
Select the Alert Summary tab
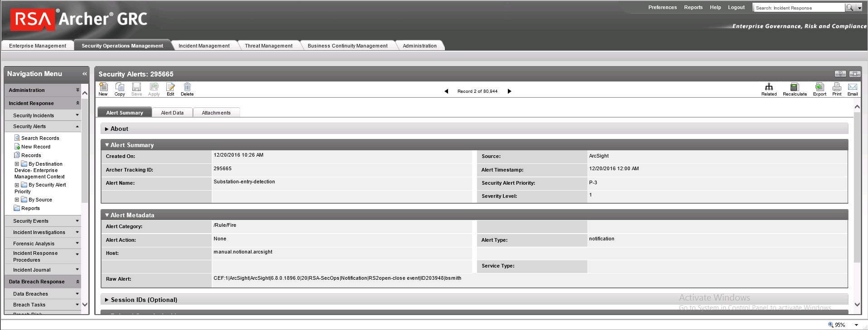coord(125,113)
